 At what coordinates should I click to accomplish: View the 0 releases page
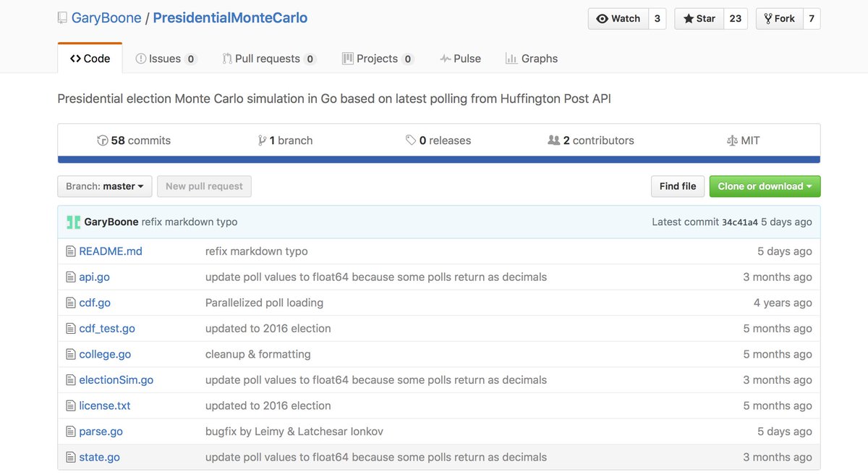point(438,140)
